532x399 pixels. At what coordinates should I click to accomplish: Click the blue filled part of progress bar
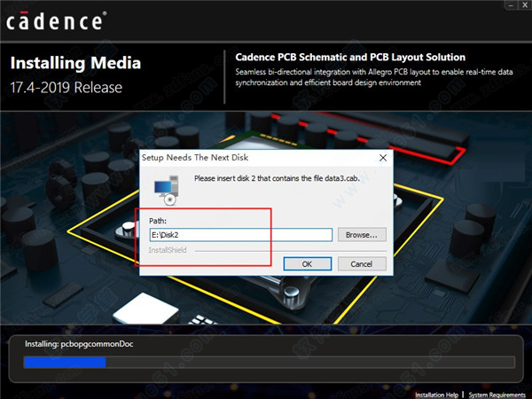(65, 362)
